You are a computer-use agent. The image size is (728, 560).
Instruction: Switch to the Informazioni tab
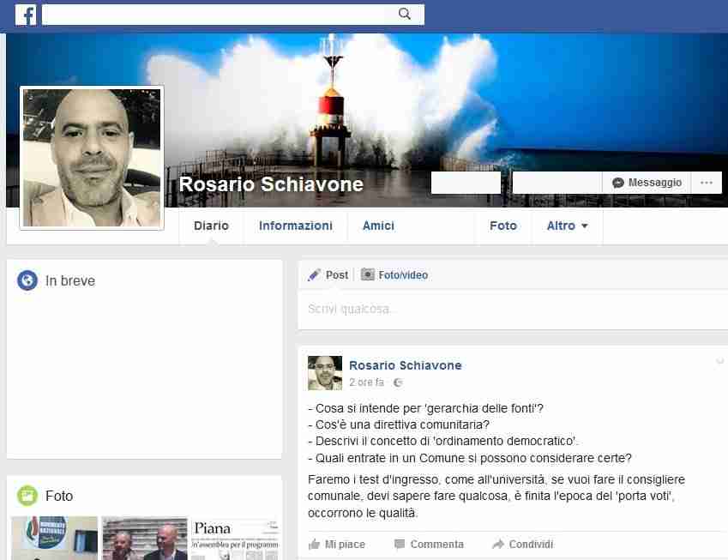pos(295,226)
